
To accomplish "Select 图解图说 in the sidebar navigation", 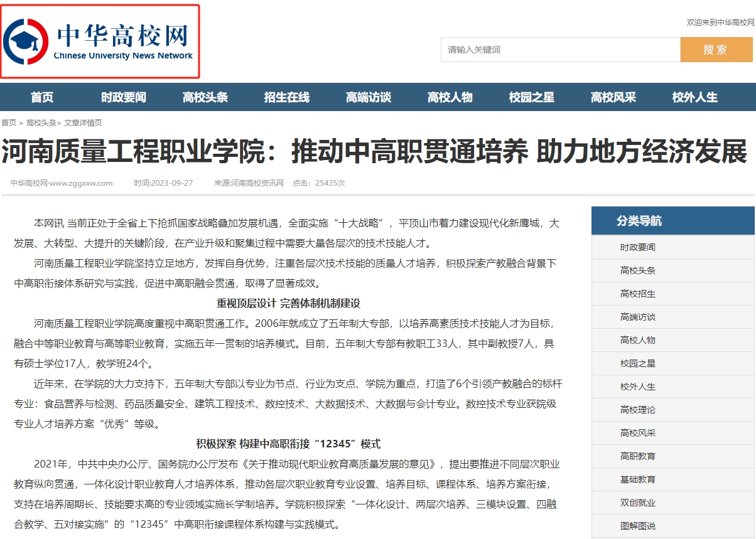I will [x=637, y=526].
